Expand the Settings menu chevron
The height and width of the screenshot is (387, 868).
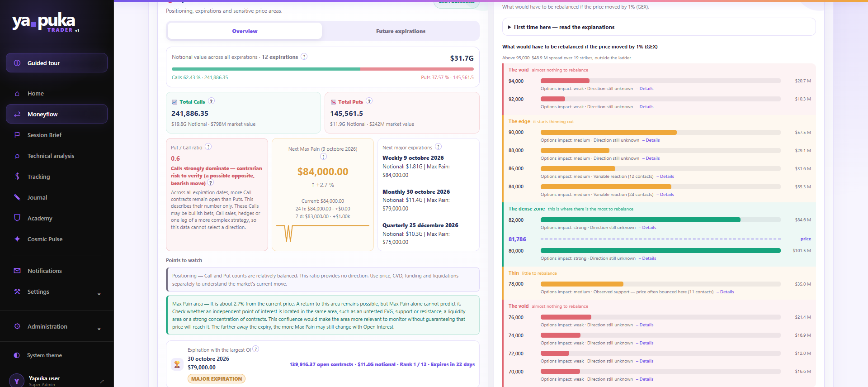[x=99, y=294]
